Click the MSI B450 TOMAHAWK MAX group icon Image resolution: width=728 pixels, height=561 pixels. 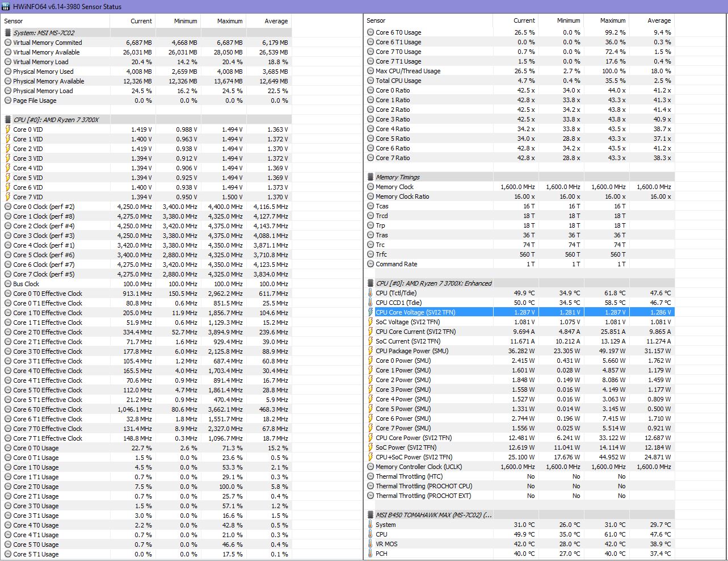371,515
